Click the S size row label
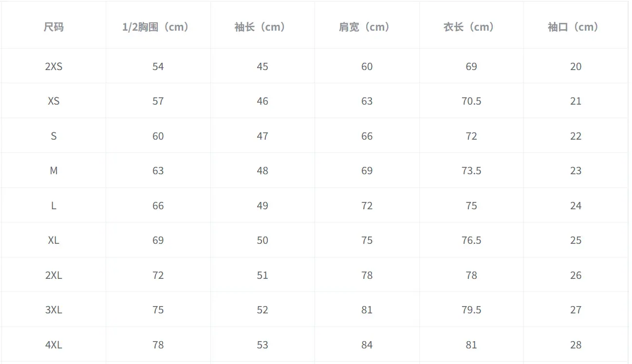Image resolution: width=632 pixels, height=364 pixels. (54, 136)
